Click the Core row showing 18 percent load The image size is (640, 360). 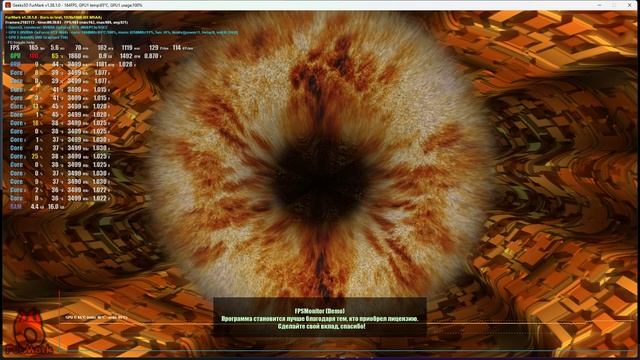[59, 123]
